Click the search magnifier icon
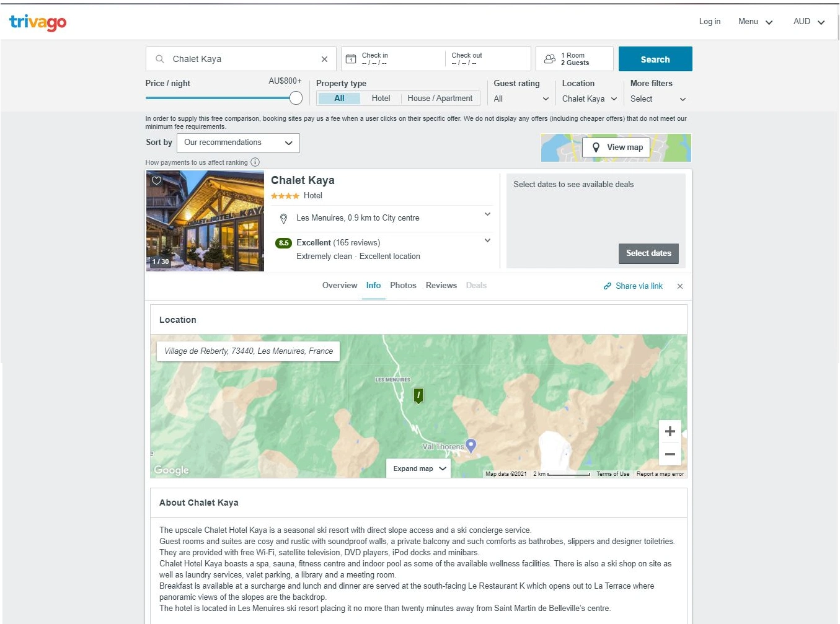 coord(160,59)
